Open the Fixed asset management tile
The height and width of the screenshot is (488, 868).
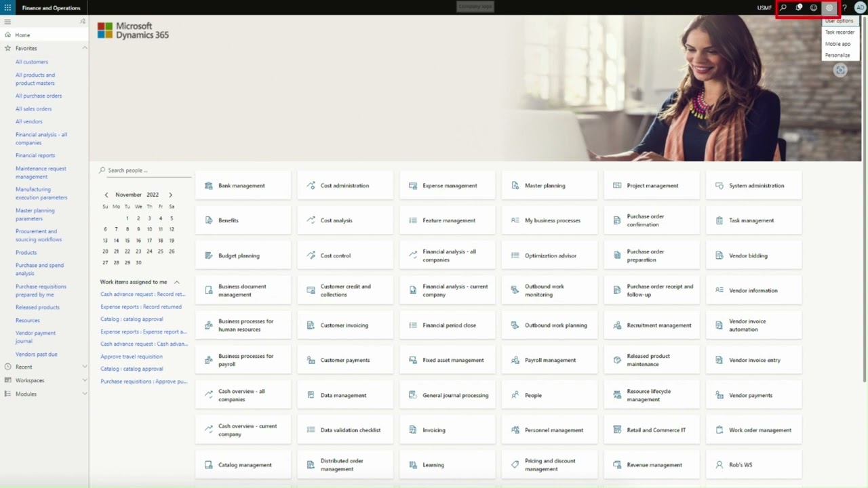tap(448, 361)
